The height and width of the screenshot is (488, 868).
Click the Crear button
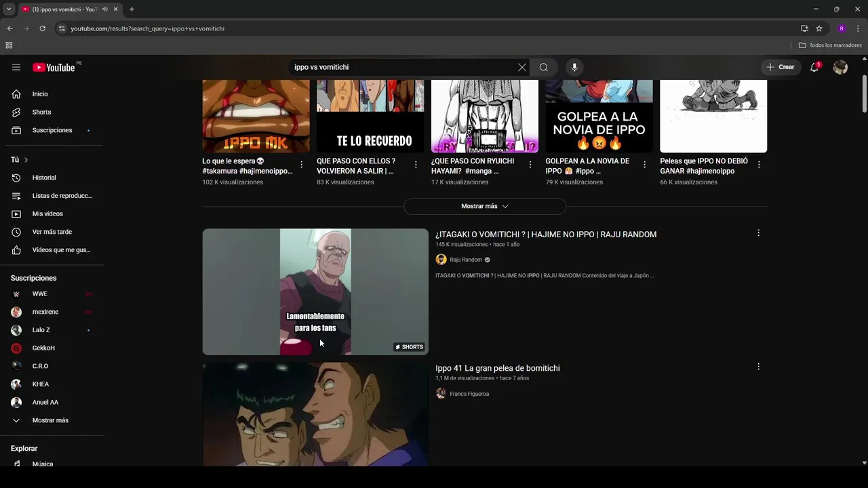pyautogui.click(x=781, y=67)
